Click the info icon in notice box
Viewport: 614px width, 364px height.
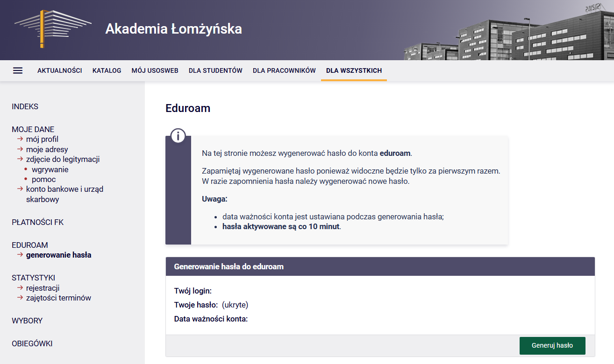tap(178, 136)
